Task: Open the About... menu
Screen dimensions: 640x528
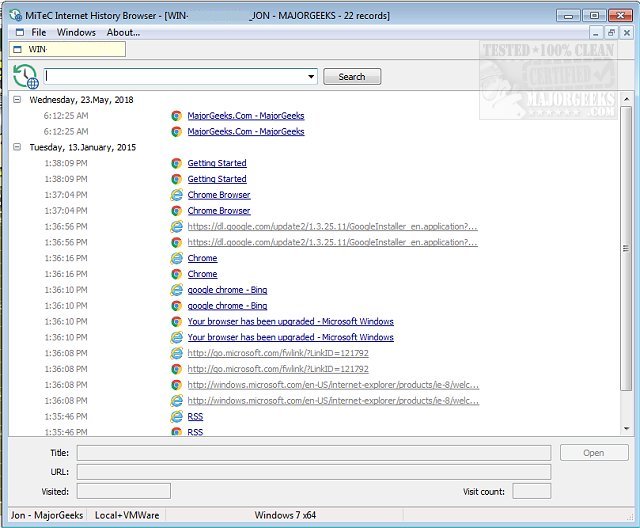Action: click(x=123, y=32)
